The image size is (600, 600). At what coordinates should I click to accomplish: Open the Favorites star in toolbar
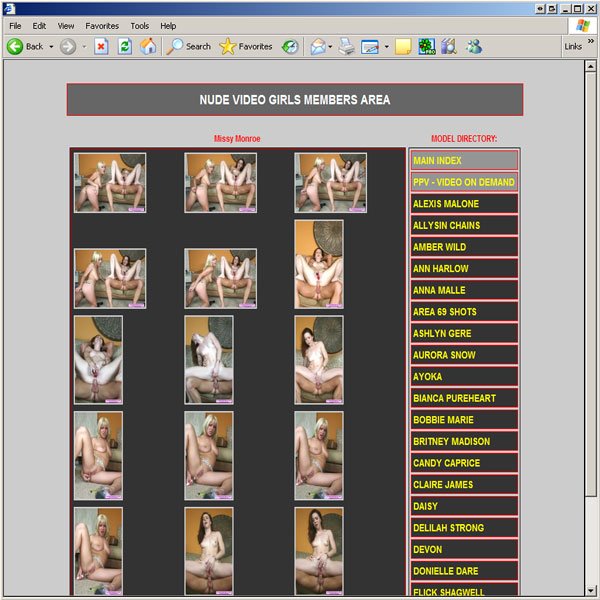coord(246,46)
